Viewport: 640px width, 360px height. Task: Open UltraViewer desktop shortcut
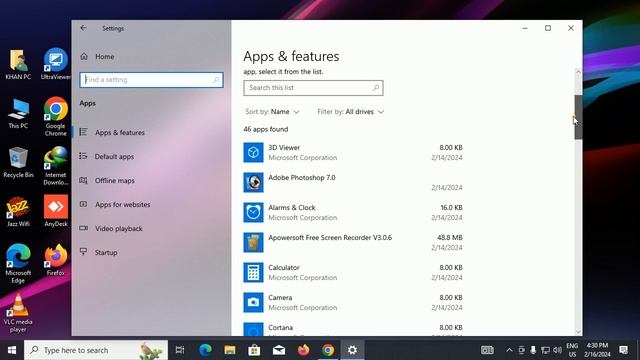click(56, 64)
